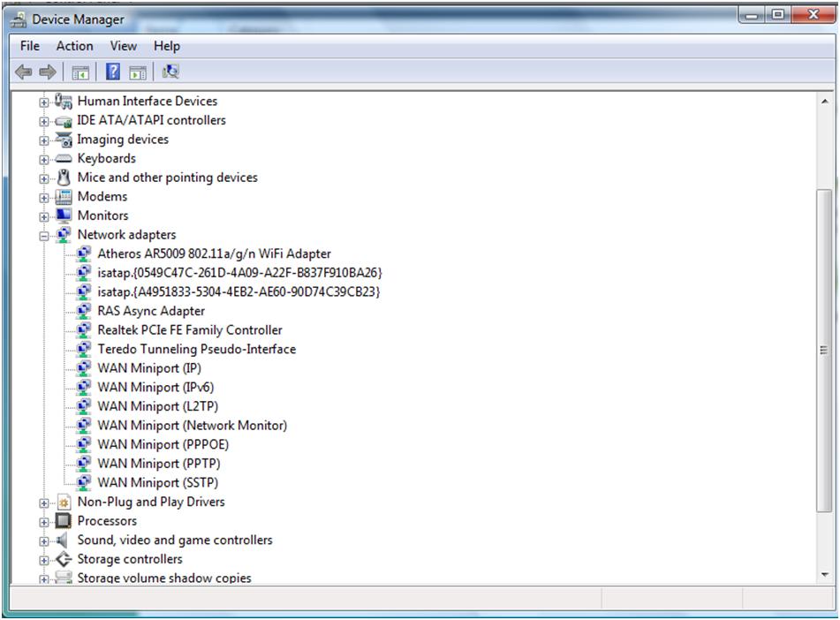This screenshot has height=620, width=840.
Task: Click the Keyboards category icon
Action: pyautogui.click(x=64, y=159)
